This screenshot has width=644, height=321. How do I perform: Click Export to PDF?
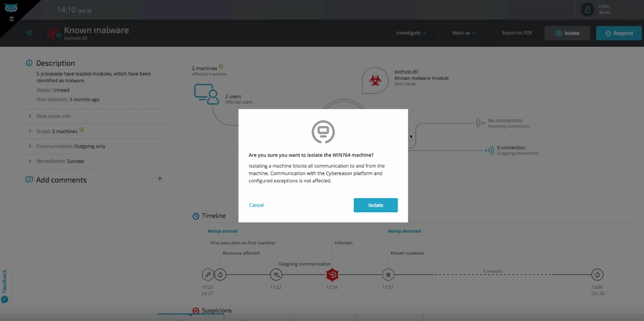pyautogui.click(x=517, y=33)
